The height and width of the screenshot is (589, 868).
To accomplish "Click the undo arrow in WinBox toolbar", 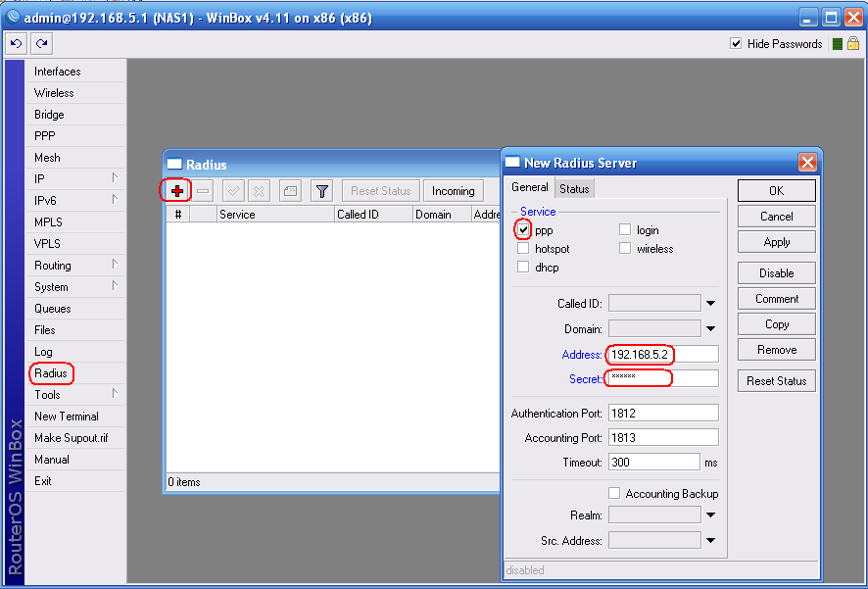I will 16,43.
